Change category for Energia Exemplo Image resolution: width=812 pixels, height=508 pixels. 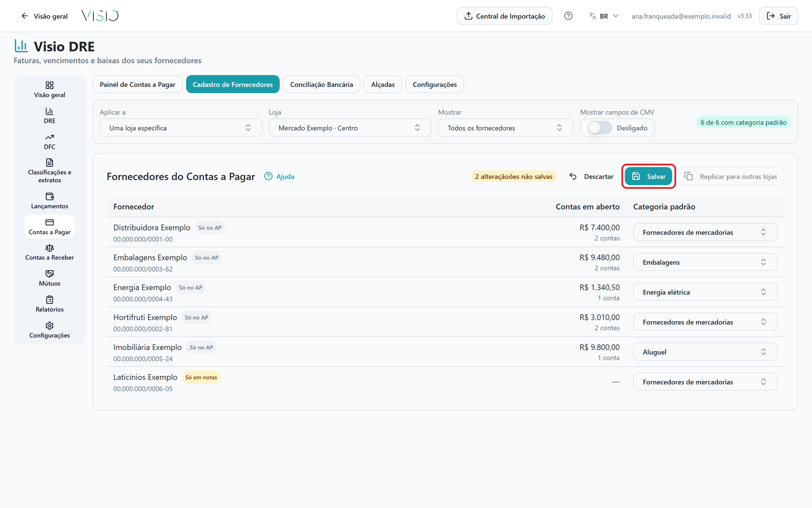click(x=705, y=292)
